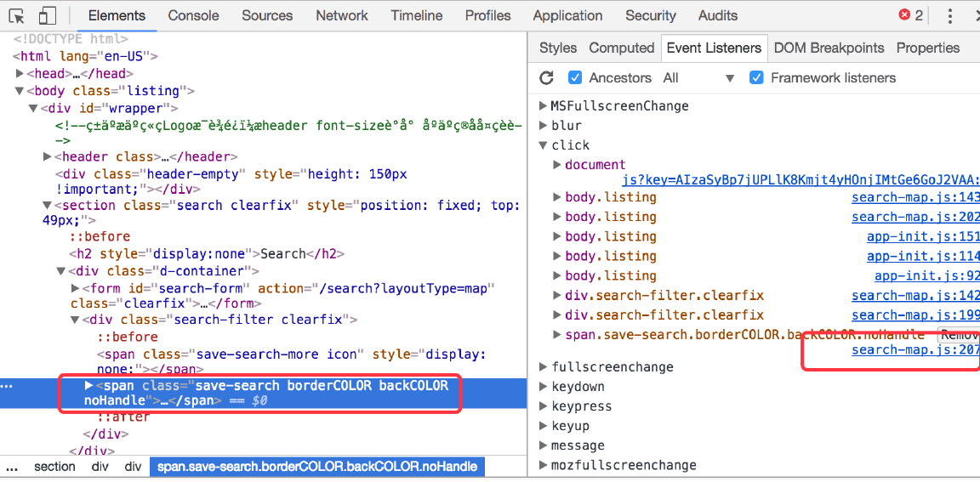The height and width of the screenshot is (482, 980).
Task: Select the Event Listeners pane tab
Action: pos(715,48)
